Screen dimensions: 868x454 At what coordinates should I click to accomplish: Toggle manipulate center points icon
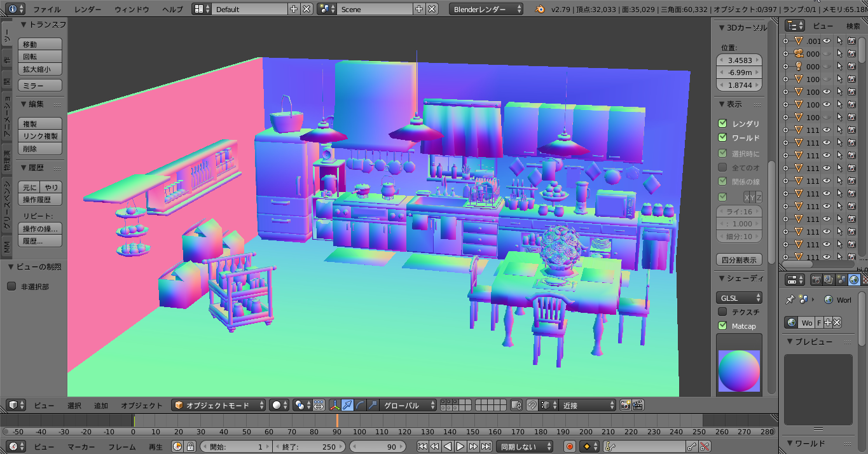(x=318, y=405)
